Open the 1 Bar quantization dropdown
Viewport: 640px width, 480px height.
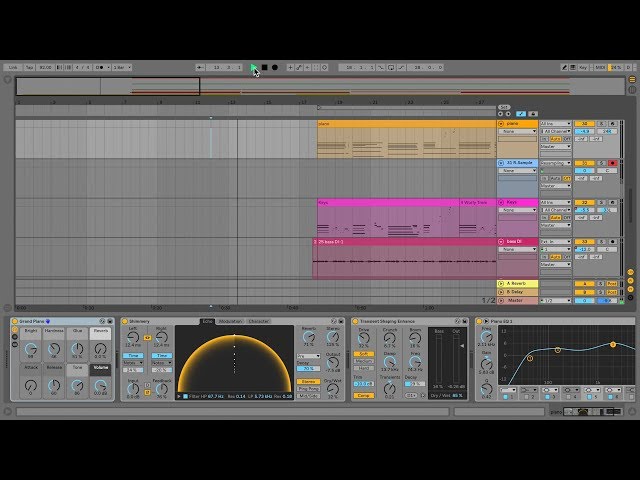[122, 67]
